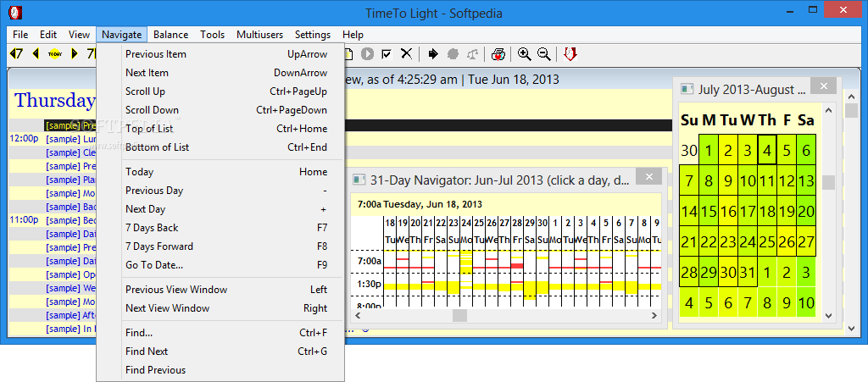Choose Previous Day menu entry
Viewport: 868px width, 382px height.
coord(220,191)
